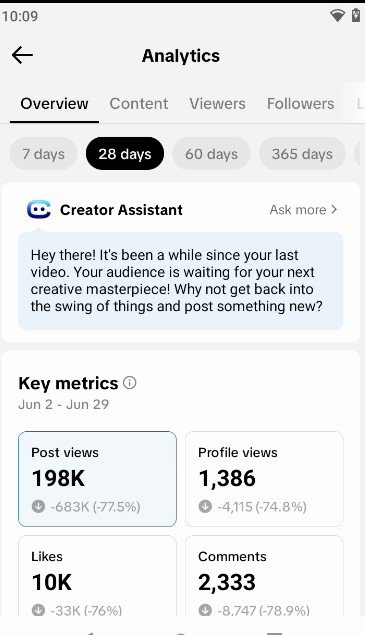Select the Post views metric card

click(x=97, y=479)
